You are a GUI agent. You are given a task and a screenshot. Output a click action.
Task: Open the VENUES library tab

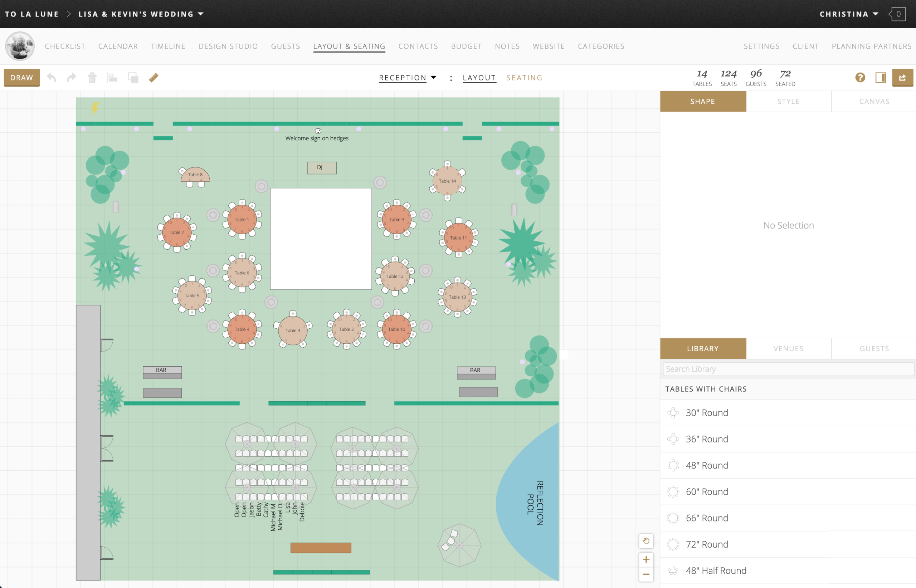point(788,348)
